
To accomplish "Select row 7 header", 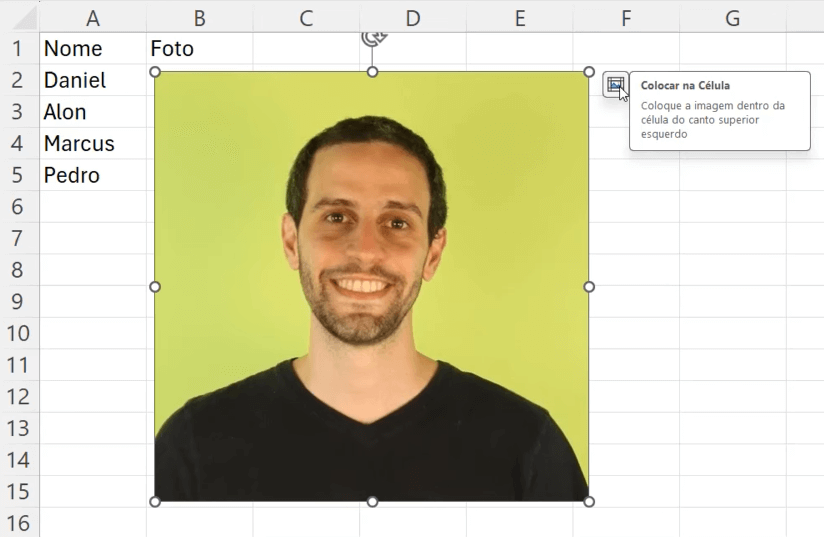I will click(19, 238).
